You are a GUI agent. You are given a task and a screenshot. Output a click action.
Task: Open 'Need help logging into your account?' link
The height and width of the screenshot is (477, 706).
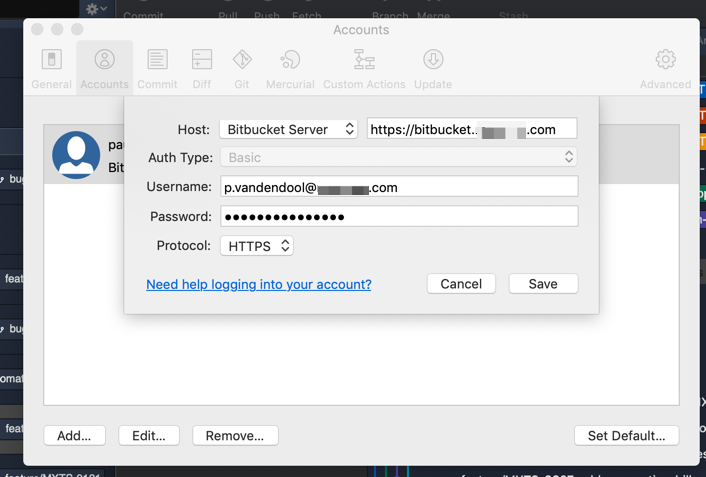pyautogui.click(x=258, y=284)
